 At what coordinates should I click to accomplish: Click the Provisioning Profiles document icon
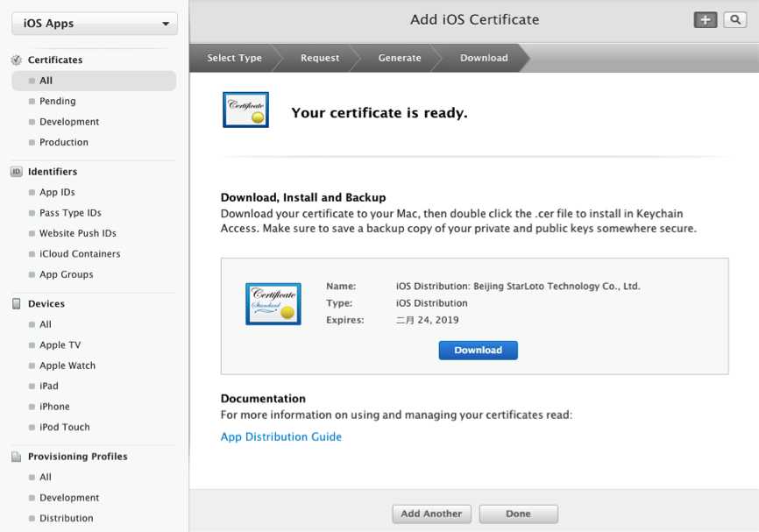click(17, 457)
